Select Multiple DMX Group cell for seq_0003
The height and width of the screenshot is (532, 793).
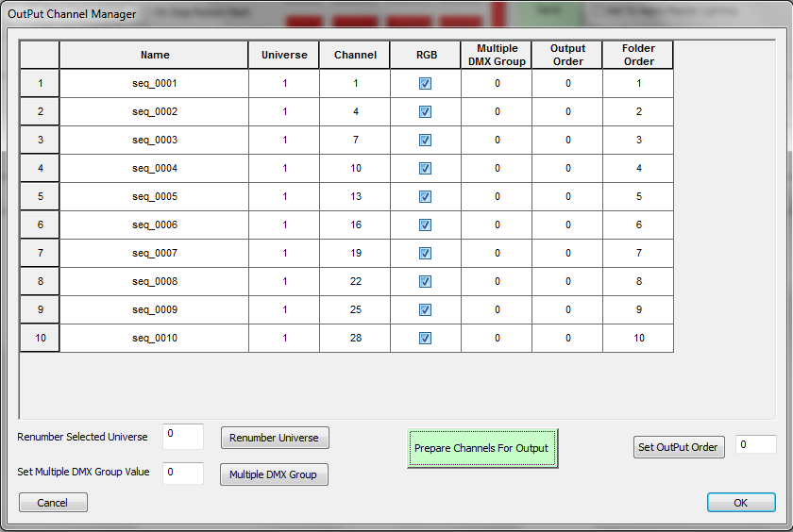coord(497,140)
